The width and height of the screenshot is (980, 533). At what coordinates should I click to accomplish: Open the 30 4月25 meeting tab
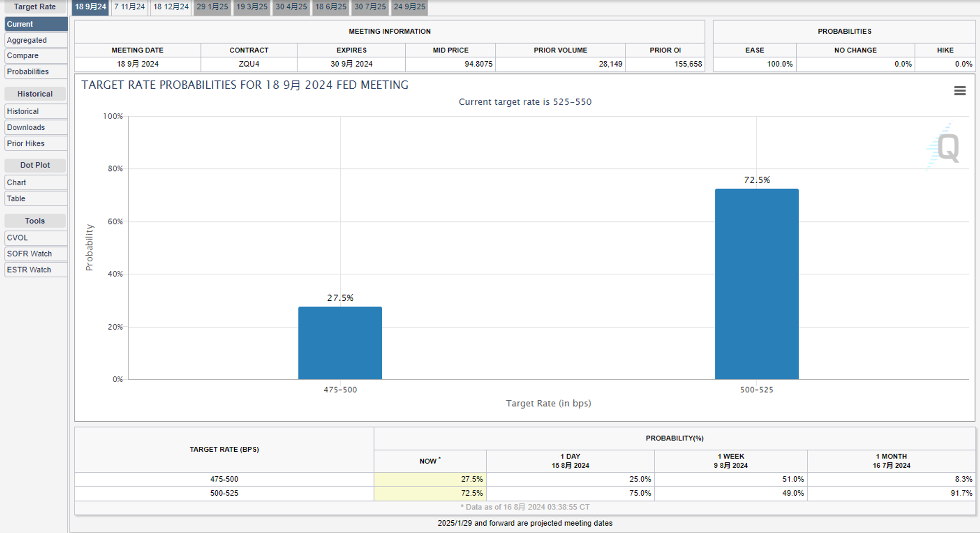click(x=291, y=7)
